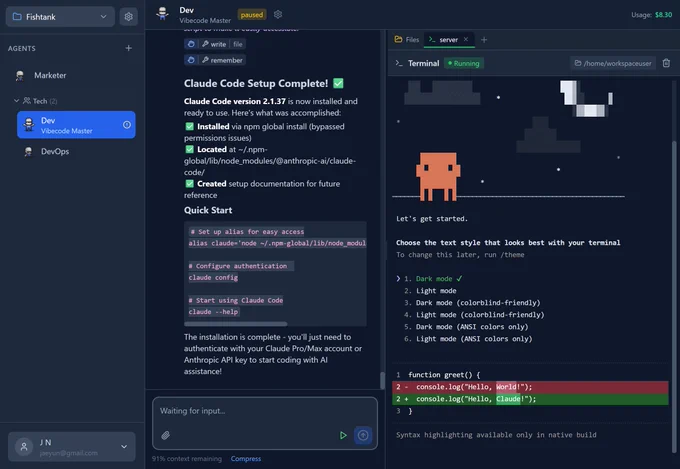Switch to the Files tab
Image resolution: width=680 pixels, height=469 pixels.
point(406,39)
